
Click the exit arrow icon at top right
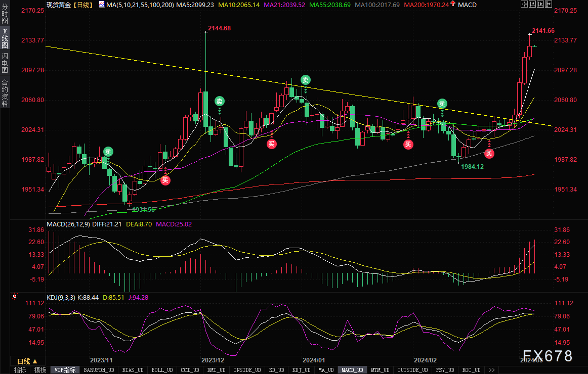pyautogui.click(x=549, y=4)
